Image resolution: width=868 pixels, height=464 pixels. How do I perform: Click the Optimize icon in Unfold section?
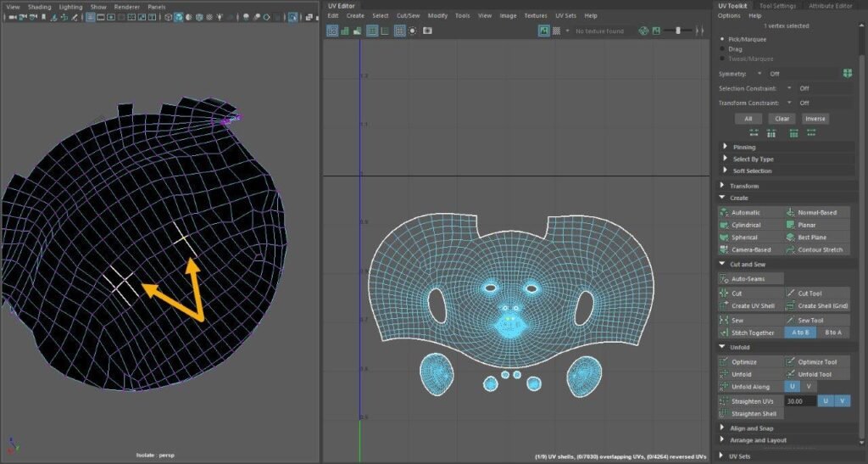[x=724, y=362]
